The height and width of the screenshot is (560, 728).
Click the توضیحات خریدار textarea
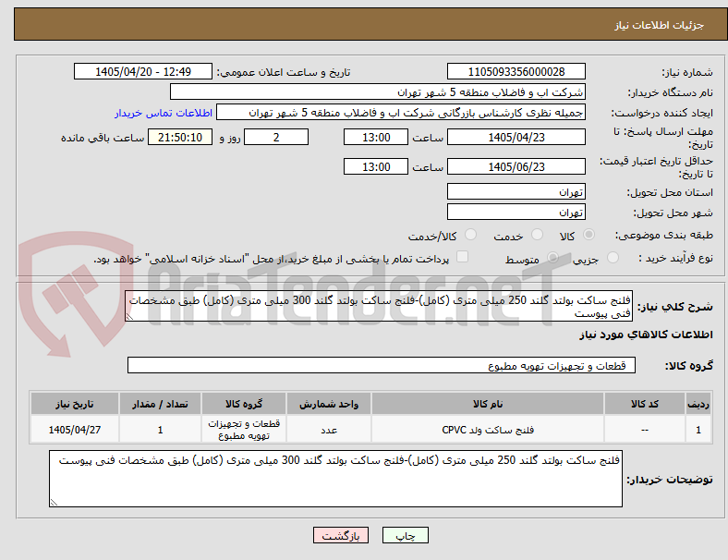click(x=335, y=479)
